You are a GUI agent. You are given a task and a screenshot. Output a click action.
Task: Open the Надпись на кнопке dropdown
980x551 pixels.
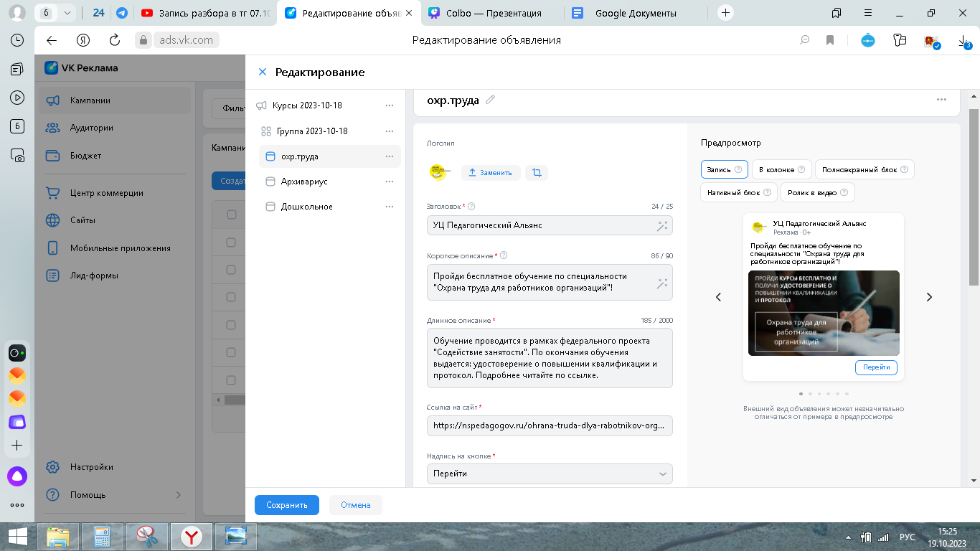tap(550, 474)
